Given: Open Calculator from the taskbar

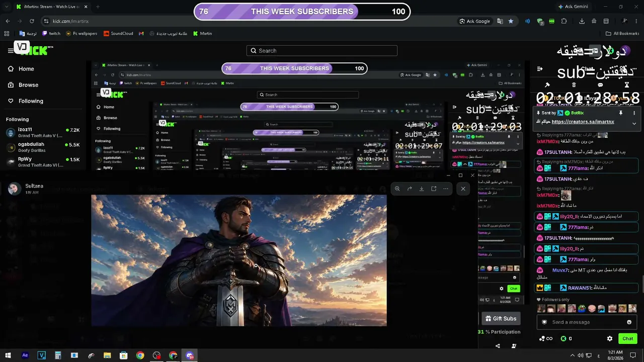Looking at the screenshot, I should tap(58, 355).
